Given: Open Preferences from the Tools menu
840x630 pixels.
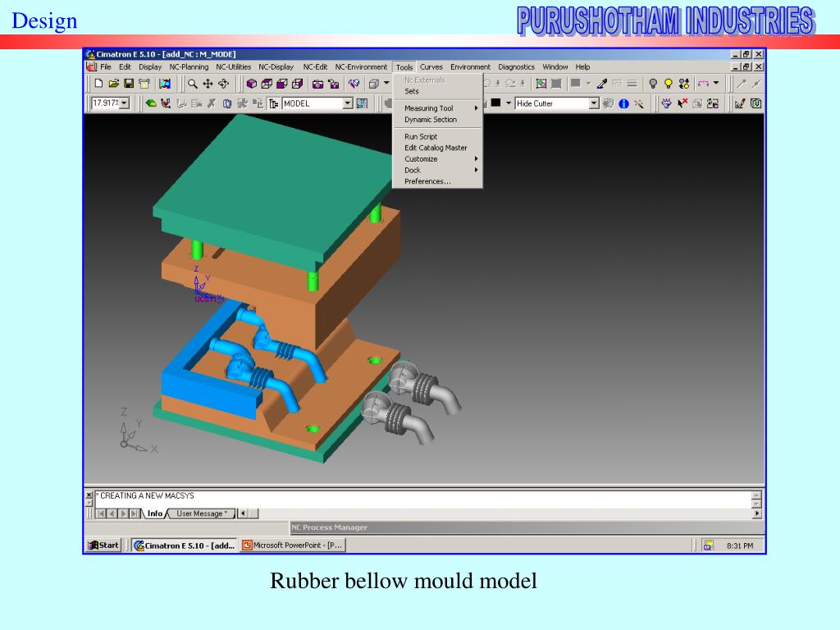Looking at the screenshot, I should pyautogui.click(x=438, y=181).
